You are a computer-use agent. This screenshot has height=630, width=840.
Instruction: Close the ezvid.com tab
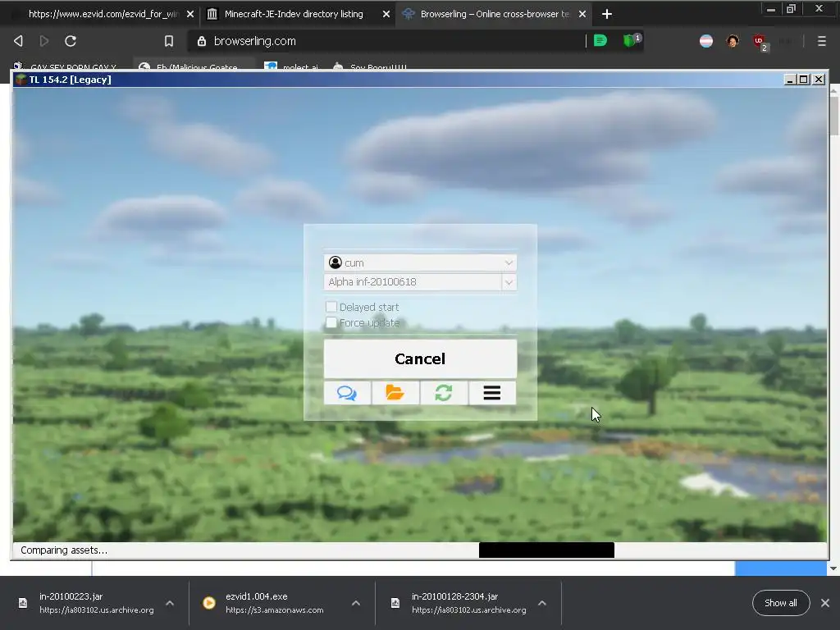click(x=190, y=15)
